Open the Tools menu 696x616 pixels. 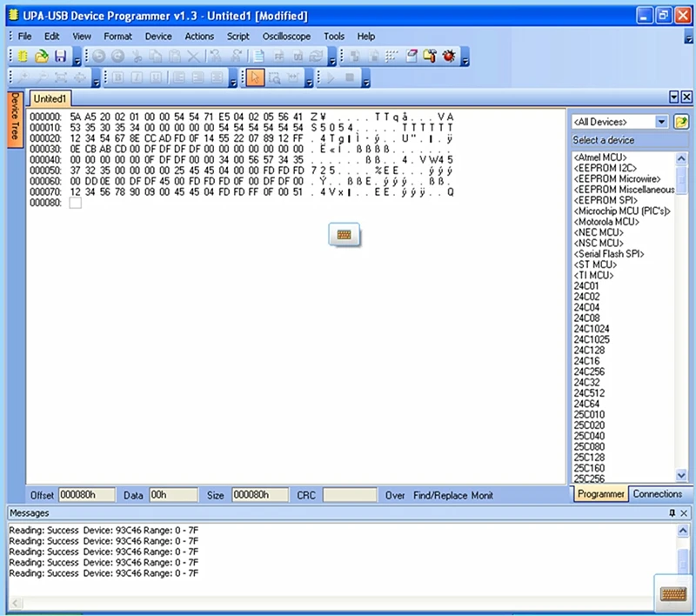click(334, 37)
